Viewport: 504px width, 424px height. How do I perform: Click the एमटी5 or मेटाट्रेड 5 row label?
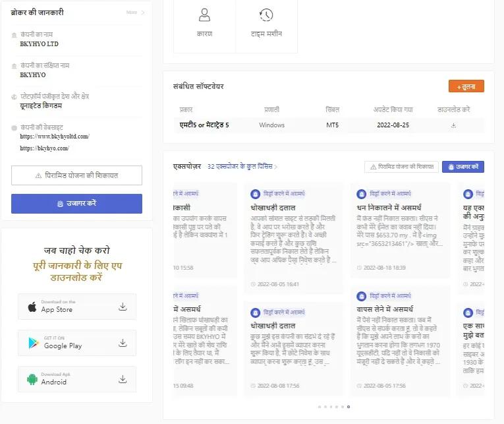204,125
